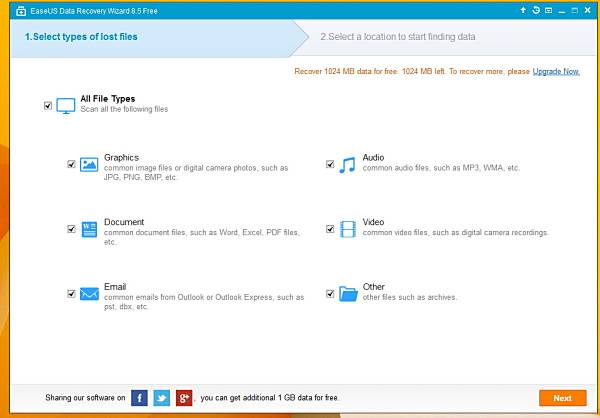The height and width of the screenshot is (418, 600).
Task: Click the orange Next button
Action: pos(562,398)
